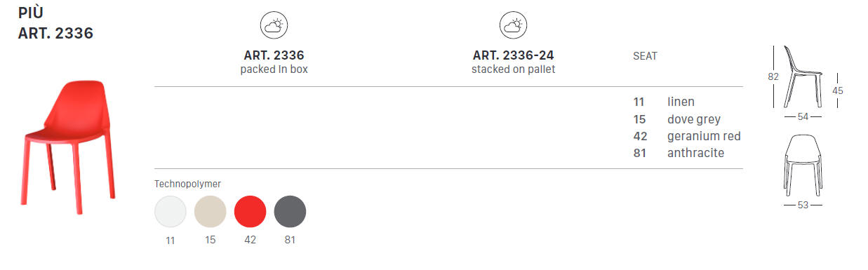
Task: Click the ART. 2336-24 stacked on pallet heading
Action: 513,62
